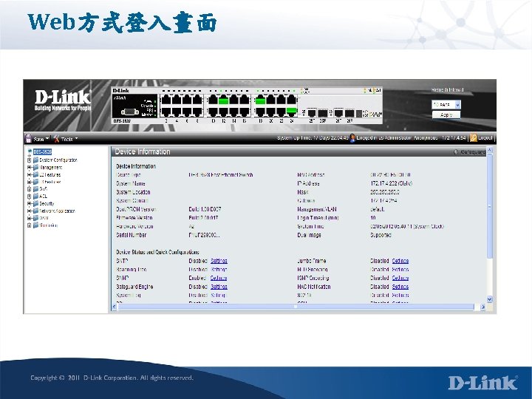Image resolution: width=532 pixels, height=399 pixels.
Task: Open the Monitoring tree item label
Action: pyautogui.click(x=49, y=225)
